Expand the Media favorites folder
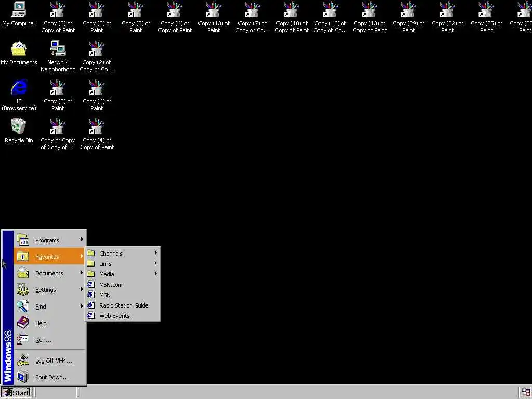This screenshot has width=532, height=399. point(122,274)
